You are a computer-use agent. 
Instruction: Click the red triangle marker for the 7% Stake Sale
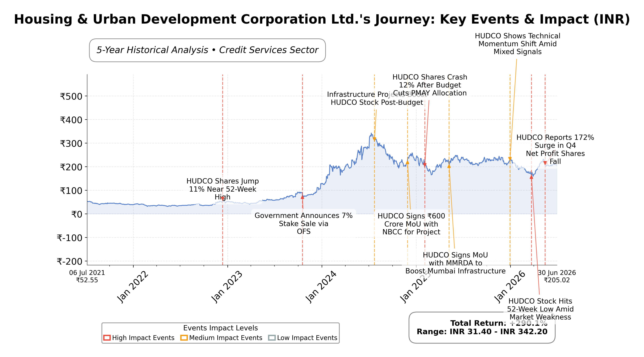302,197
